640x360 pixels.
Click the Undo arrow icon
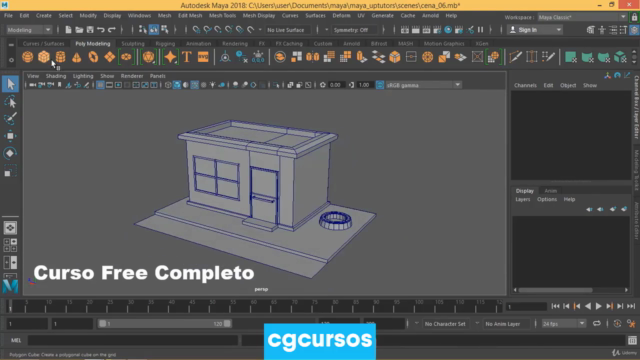point(101,30)
